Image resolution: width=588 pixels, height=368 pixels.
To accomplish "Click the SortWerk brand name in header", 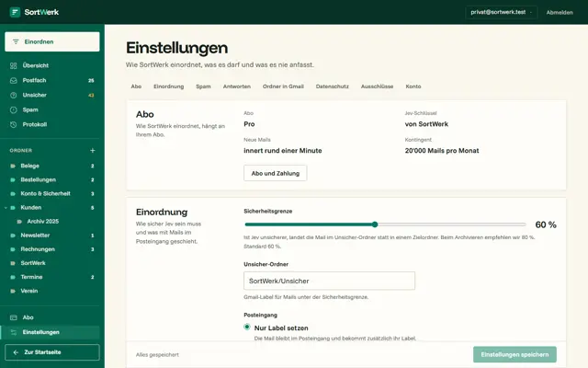I will coord(41,12).
